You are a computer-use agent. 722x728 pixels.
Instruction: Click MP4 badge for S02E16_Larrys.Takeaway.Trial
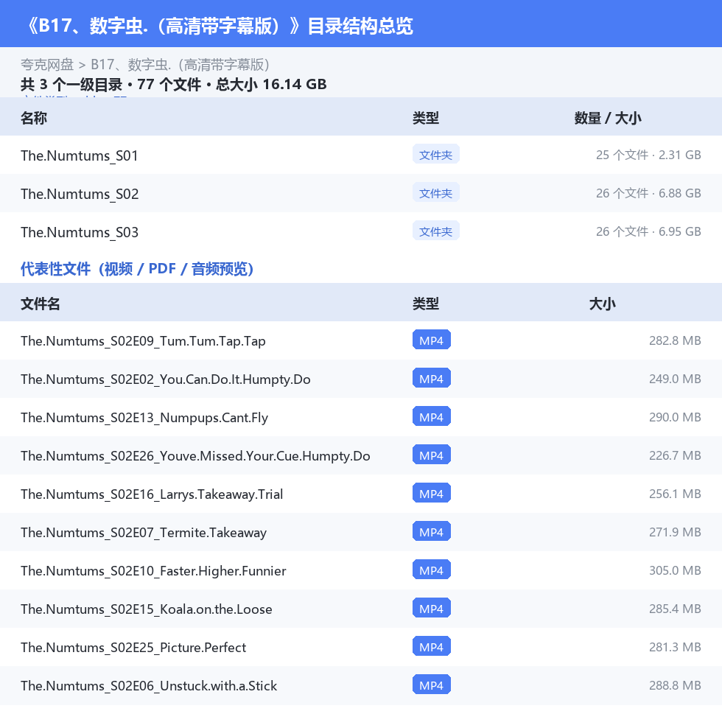pos(431,494)
